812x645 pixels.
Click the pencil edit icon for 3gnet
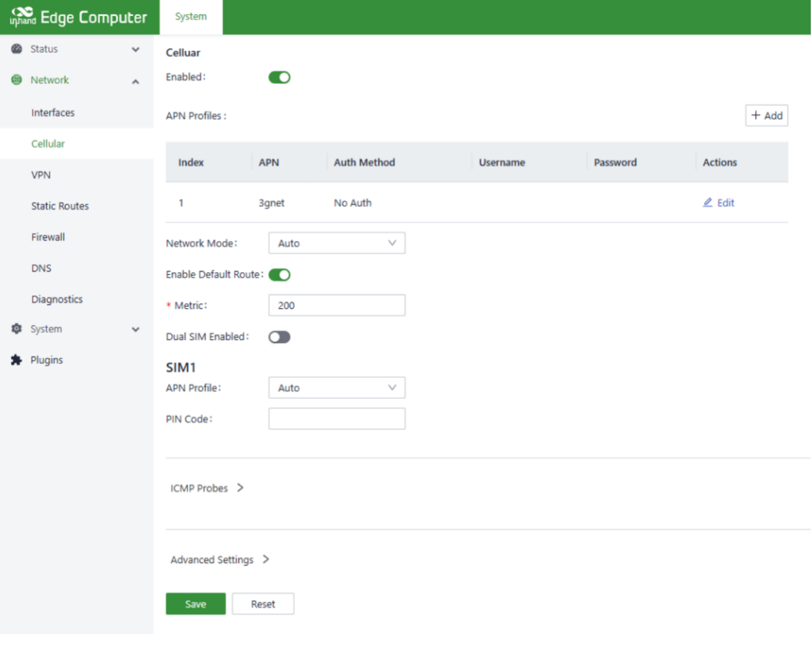pyautogui.click(x=708, y=203)
